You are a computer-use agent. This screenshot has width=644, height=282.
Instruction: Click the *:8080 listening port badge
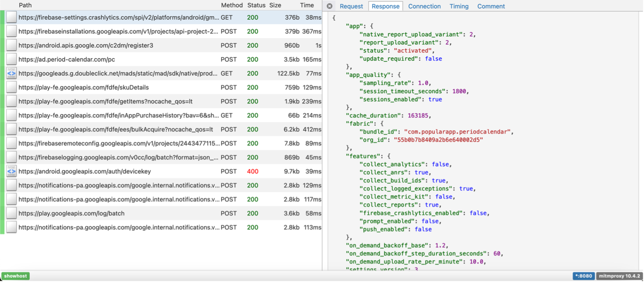click(583, 276)
